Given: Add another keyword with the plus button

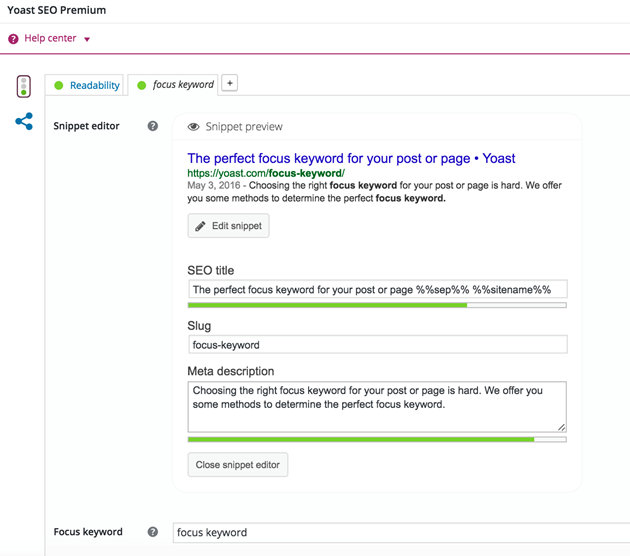Looking at the screenshot, I should tap(229, 83).
